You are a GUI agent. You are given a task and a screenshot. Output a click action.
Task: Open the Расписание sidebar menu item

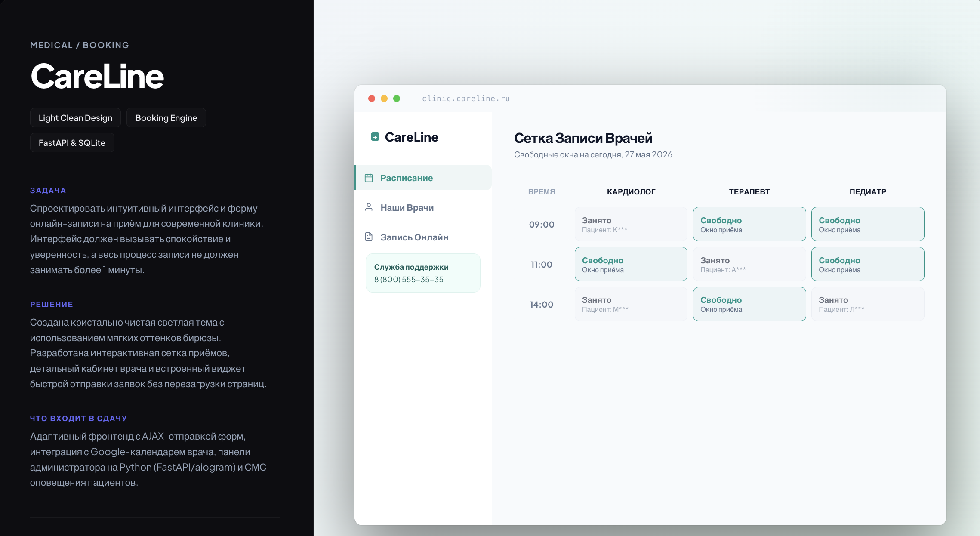pos(423,178)
